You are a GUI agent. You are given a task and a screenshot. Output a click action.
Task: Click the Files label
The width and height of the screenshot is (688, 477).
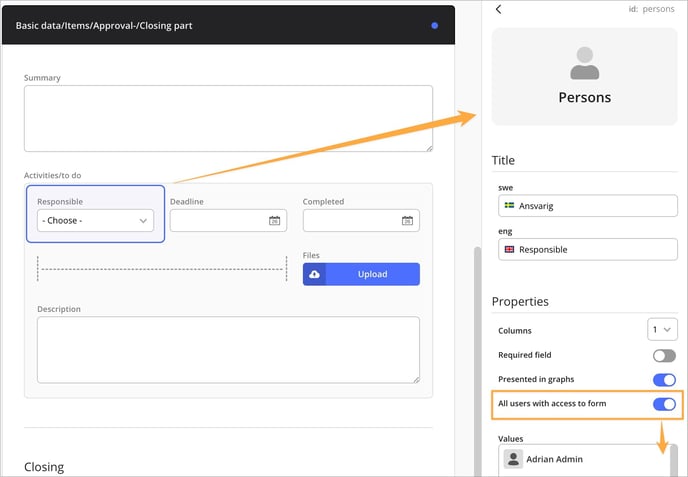pyautogui.click(x=311, y=255)
